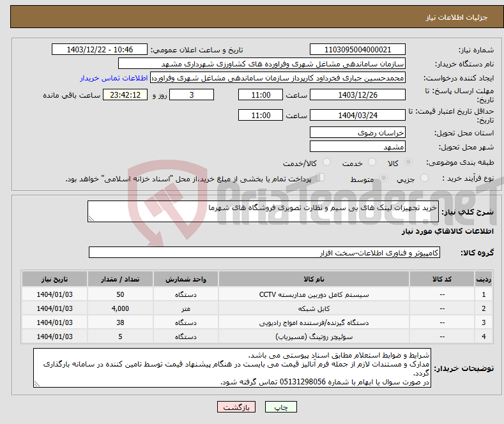Screen dimensions: 504x424
Task: Click the ردیف column header
Action: click(x=484, y=279)
